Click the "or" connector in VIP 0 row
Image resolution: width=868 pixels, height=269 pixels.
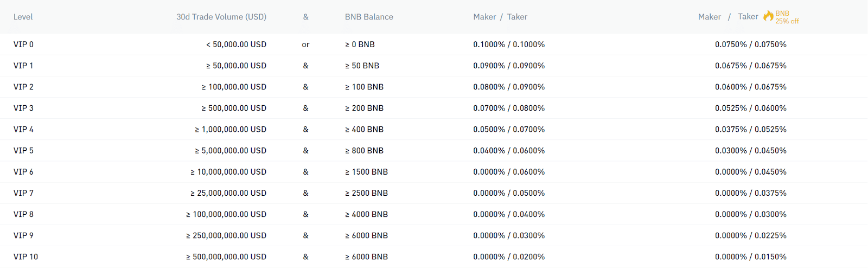coord(305,44)
